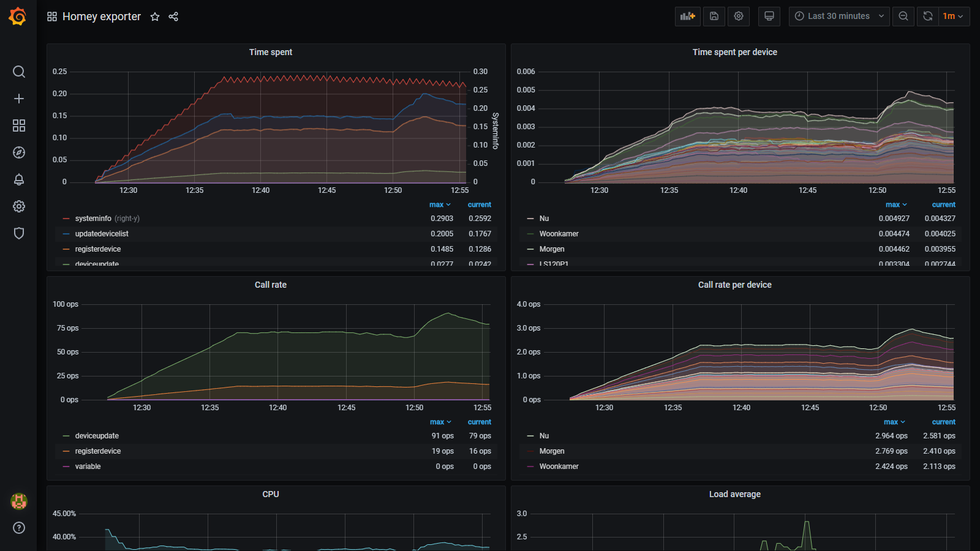This screenshot has height=551, width=980.
Task: Zoom out the time range
Action: [903, 17]
